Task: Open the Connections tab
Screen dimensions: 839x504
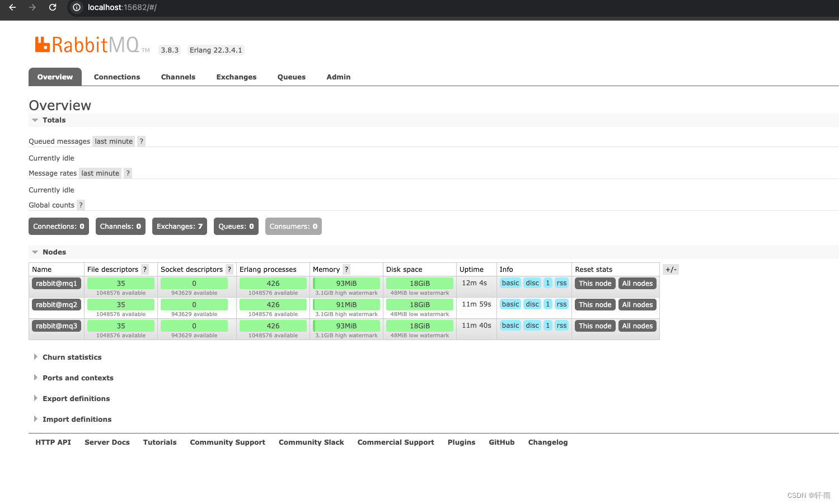Action: pos(117,77)
